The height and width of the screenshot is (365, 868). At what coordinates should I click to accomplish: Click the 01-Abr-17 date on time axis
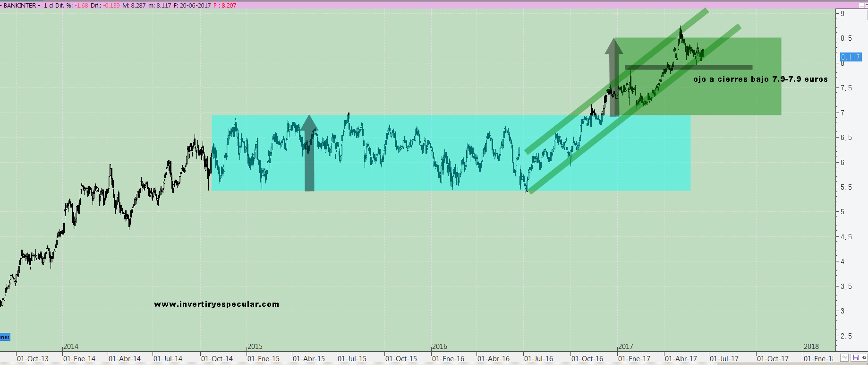[681, 359]
